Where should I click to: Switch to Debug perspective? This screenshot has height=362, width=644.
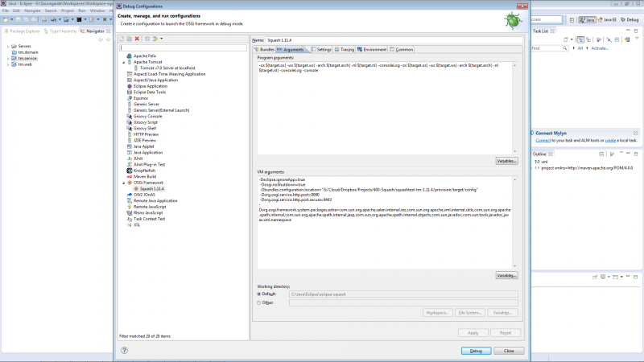click(630, 19)
